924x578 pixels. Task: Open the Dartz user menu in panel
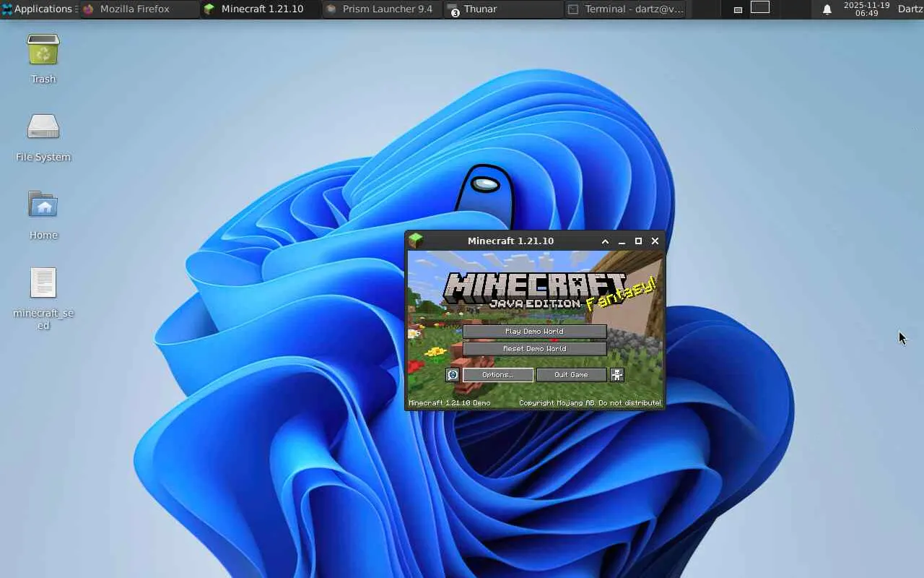coord(910,9)
